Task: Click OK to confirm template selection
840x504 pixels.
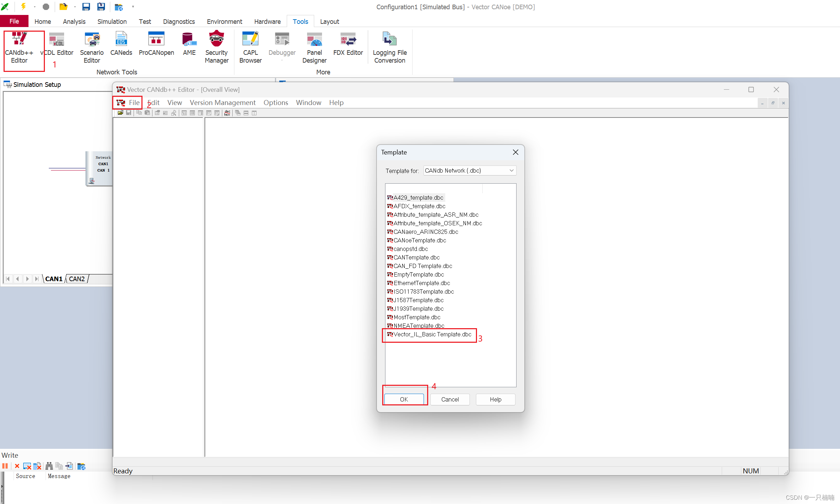Action: point(404,399)
